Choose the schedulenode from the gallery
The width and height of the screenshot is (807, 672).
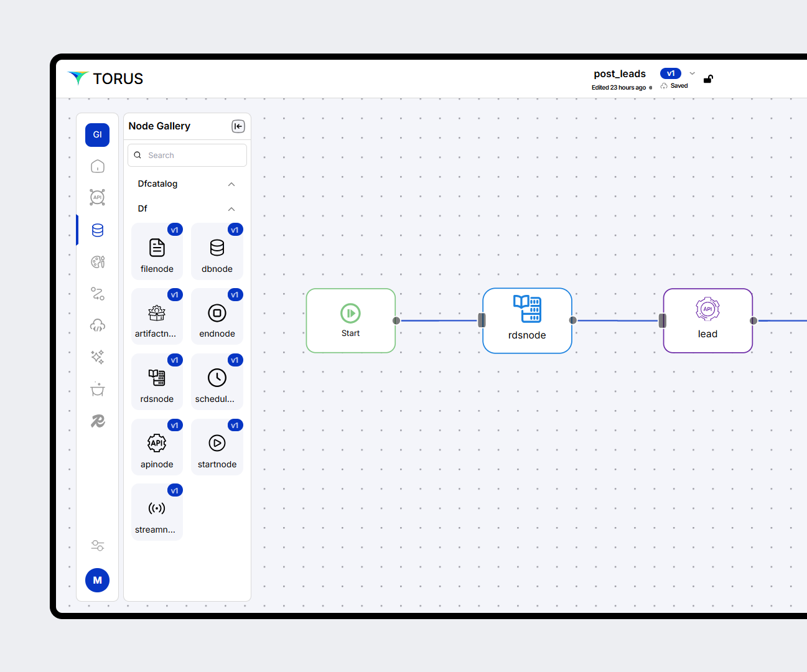(217, 381)
